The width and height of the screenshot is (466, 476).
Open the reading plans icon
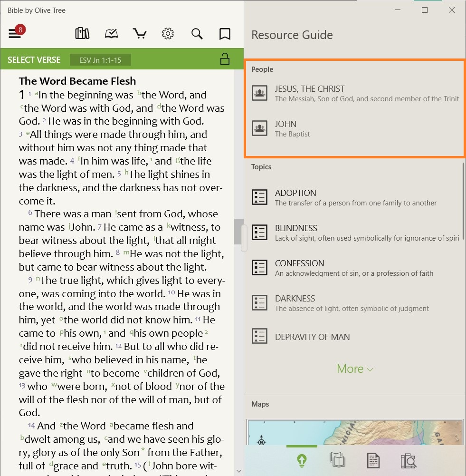[111, 33]
